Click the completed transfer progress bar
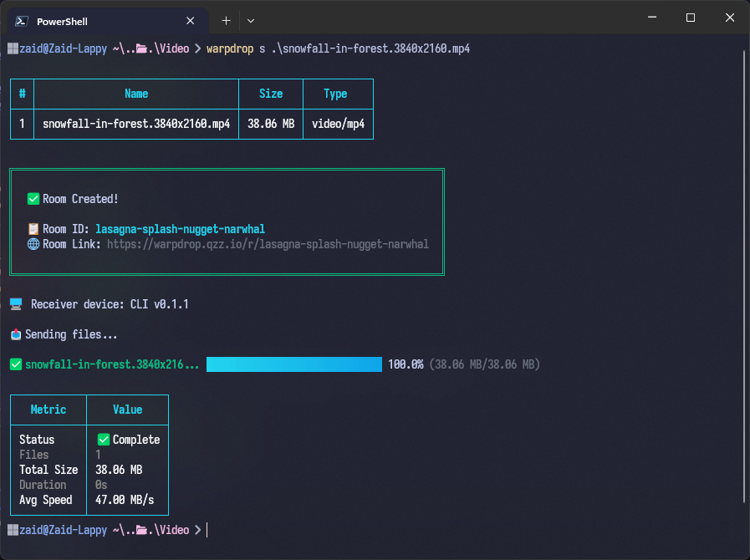750x560 pixels. tap(293, 364)
